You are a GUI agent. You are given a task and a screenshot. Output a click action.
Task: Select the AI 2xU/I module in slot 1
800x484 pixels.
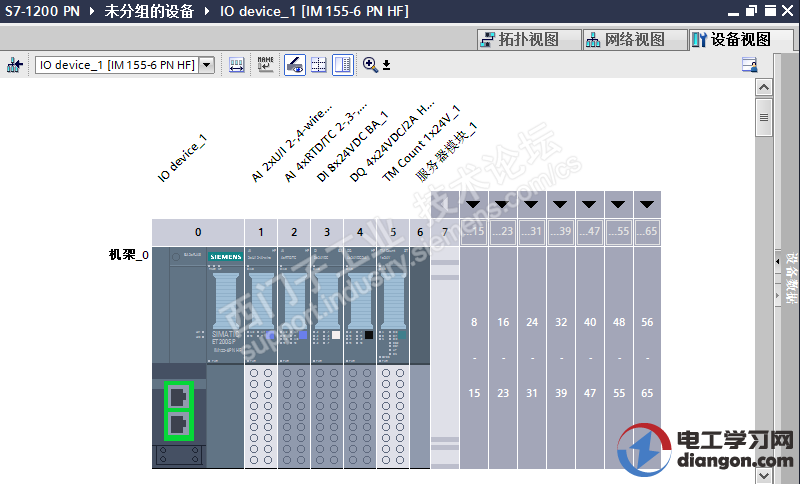pos(261,357)
